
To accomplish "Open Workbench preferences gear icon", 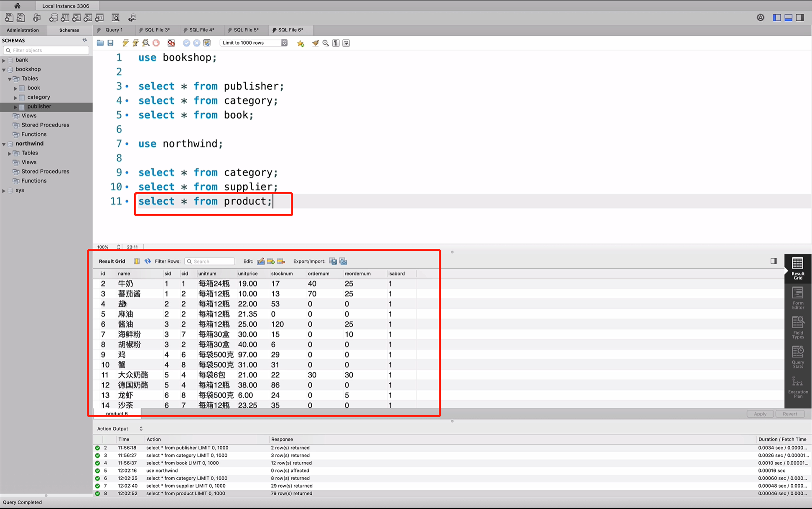I will (x=761, y=18).
